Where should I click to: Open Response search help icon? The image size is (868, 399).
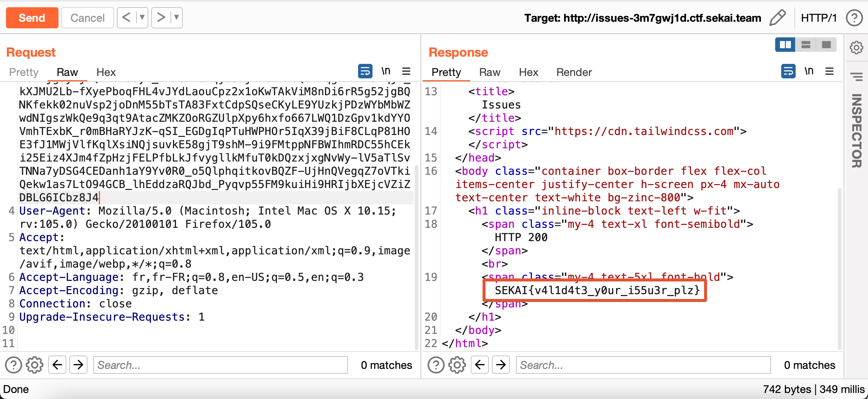[x=436, y=365]
